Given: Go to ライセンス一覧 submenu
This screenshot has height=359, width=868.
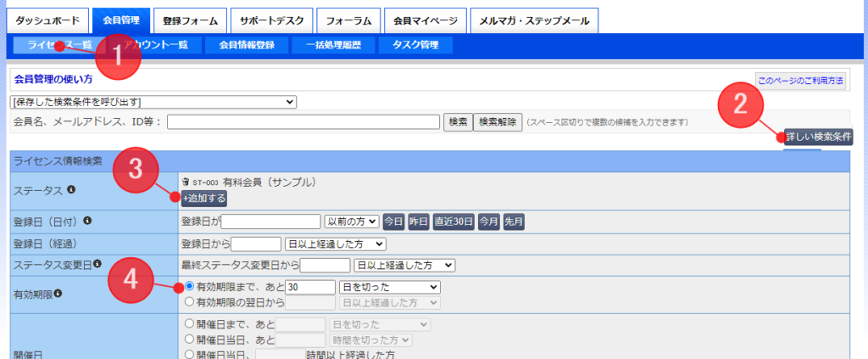Looking at the screenshot, I should (60, 46).
